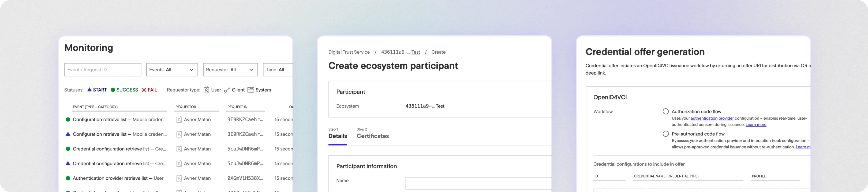Viewport: 868px width, 192px height.
Task: Click green status dot of first Configuration retrieve list row
Action: 68,119
